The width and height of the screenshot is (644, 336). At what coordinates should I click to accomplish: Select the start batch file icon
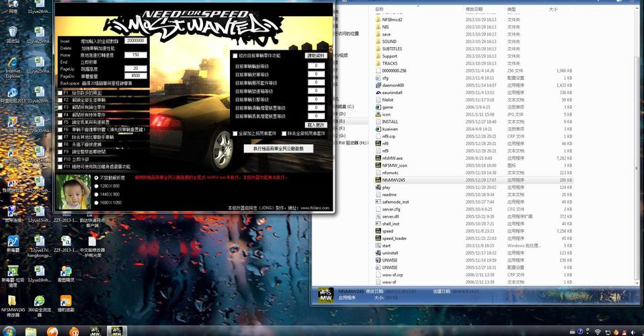coord(378,246)
